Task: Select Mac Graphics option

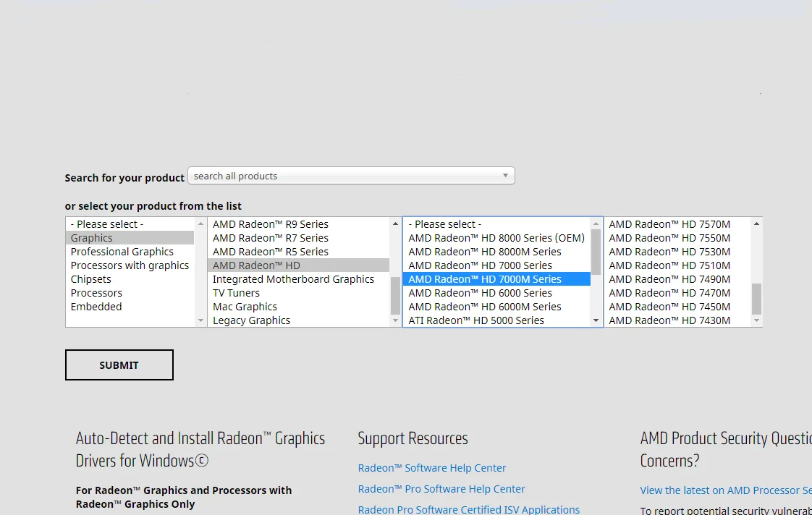Action: (300, 307)
